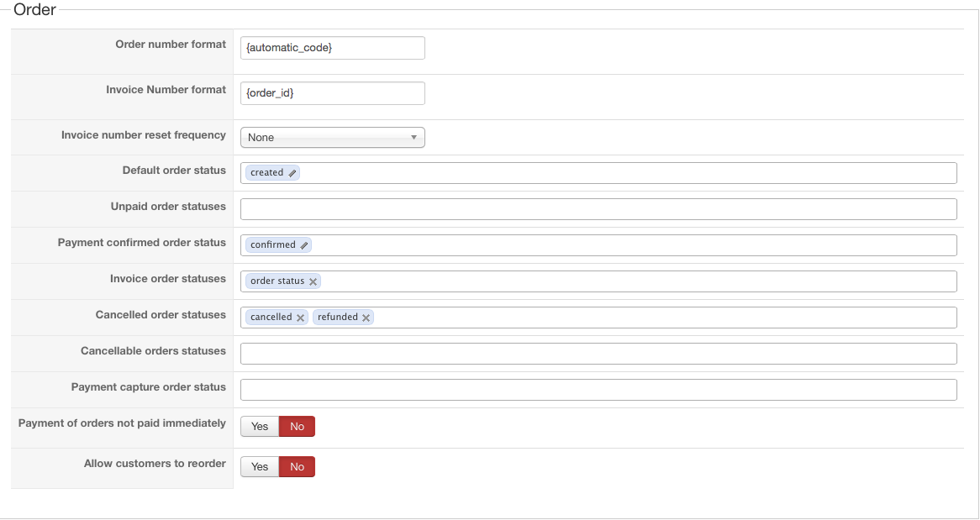Click empty area of Payment confirmed order status field
The height and width of the screenshot is (520, 980).
(630, 245)
